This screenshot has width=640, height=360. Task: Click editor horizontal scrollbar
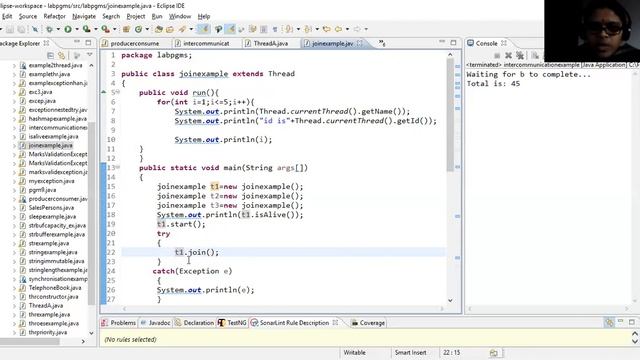[282, 309]
